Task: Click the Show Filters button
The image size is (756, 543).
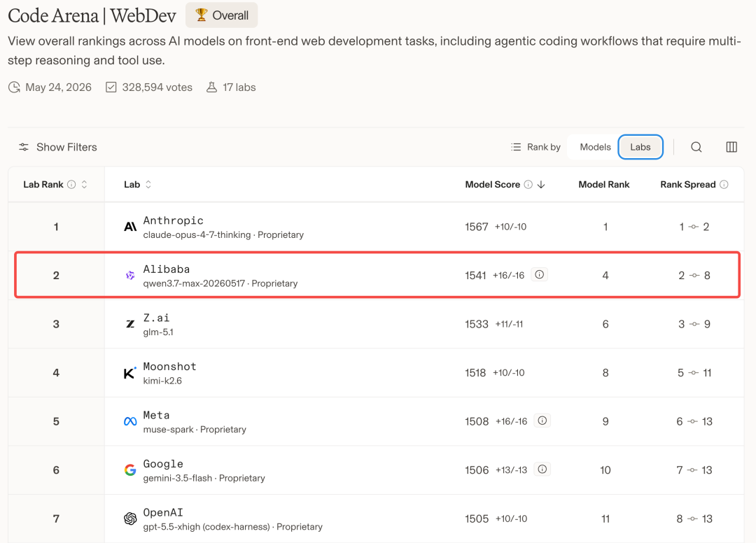Action: [x=58, y=147]
